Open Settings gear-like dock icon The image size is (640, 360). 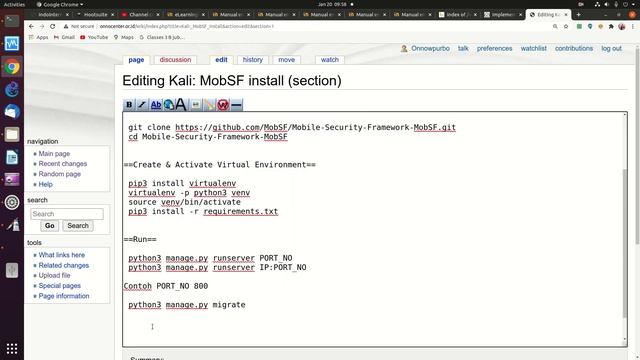pyautogui.click(x=12, y=202)
